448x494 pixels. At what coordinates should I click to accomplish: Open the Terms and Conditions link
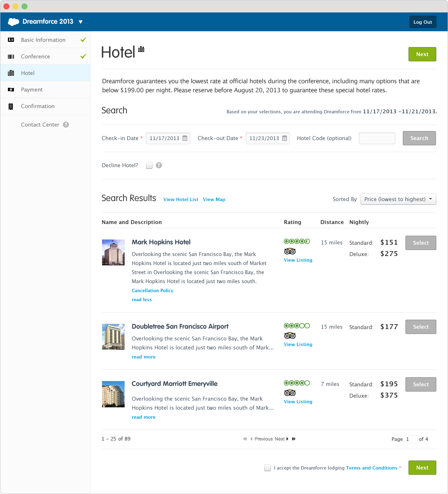pos(372,468)
